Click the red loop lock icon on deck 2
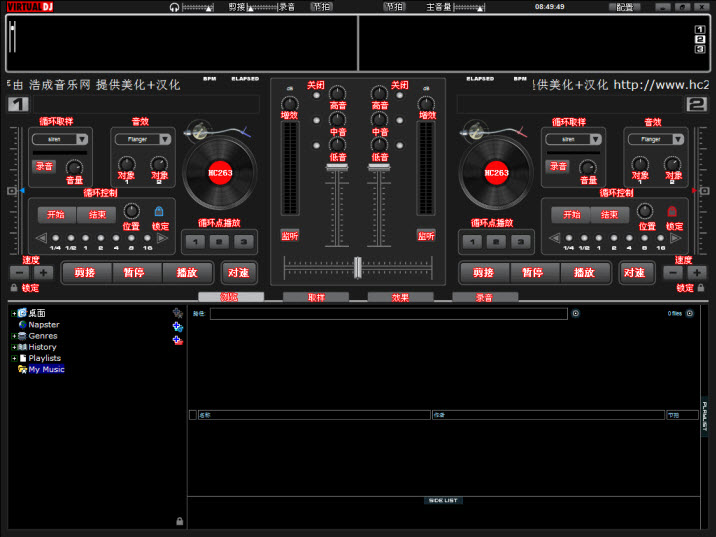Screen dimensions: 716x537 (672, 211)
